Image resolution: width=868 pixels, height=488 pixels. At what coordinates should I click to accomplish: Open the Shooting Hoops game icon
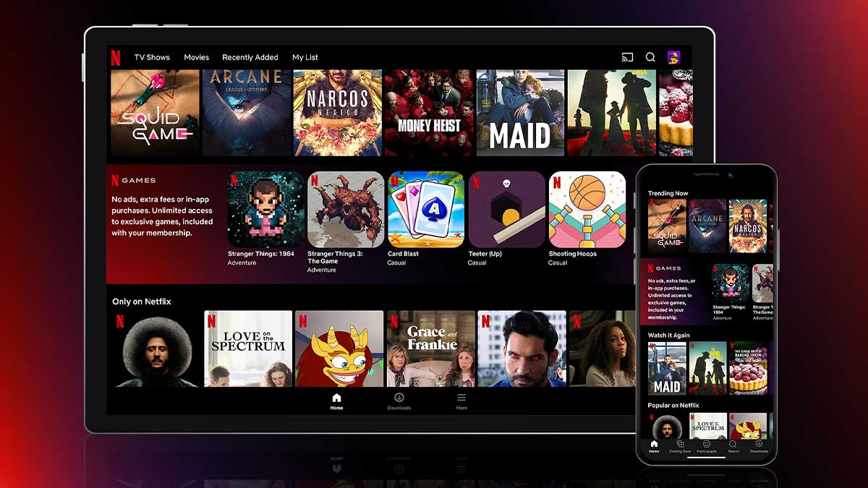pyautogui.click(x=587, y=210)
